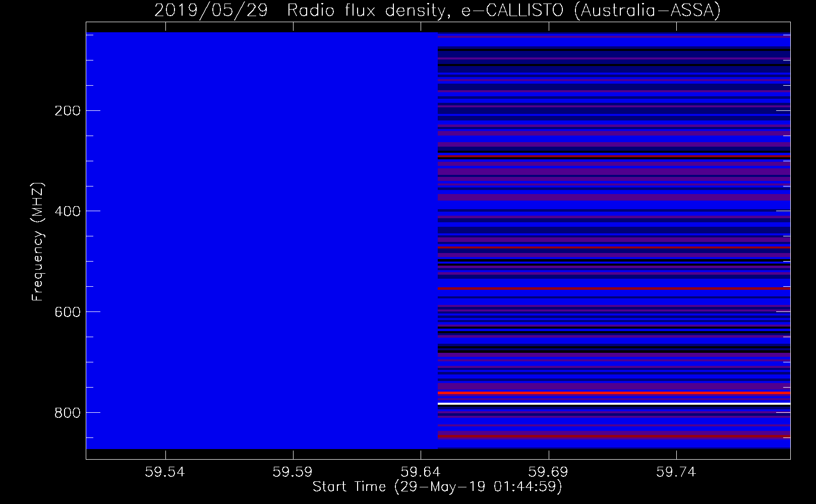This screenshot has height=504, width=816.
Task: Select the 59.69 time axis label
Action: point(548,472)
